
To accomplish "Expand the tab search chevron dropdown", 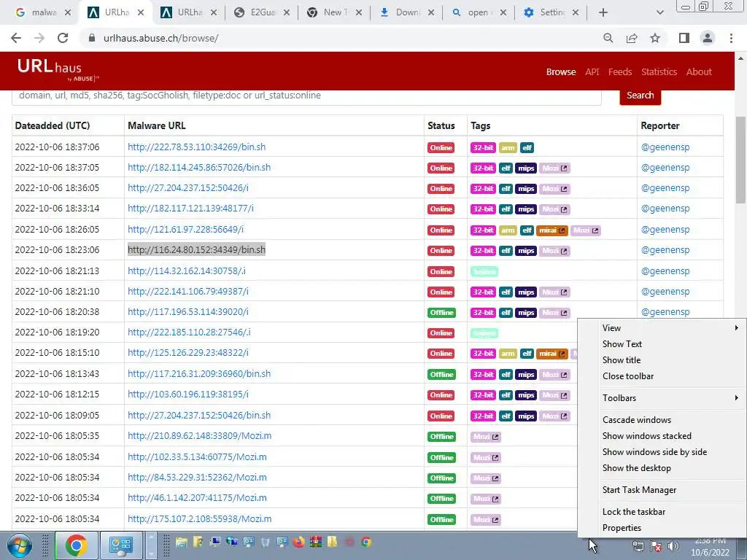I will pos(659,13).
